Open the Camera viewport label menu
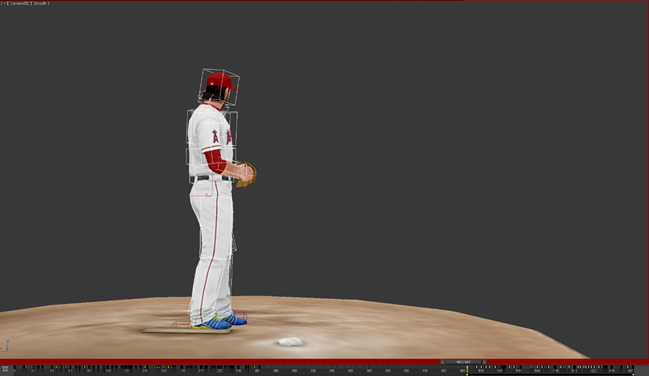The width and height of the screenshot is (649, 376). point(18,3)
